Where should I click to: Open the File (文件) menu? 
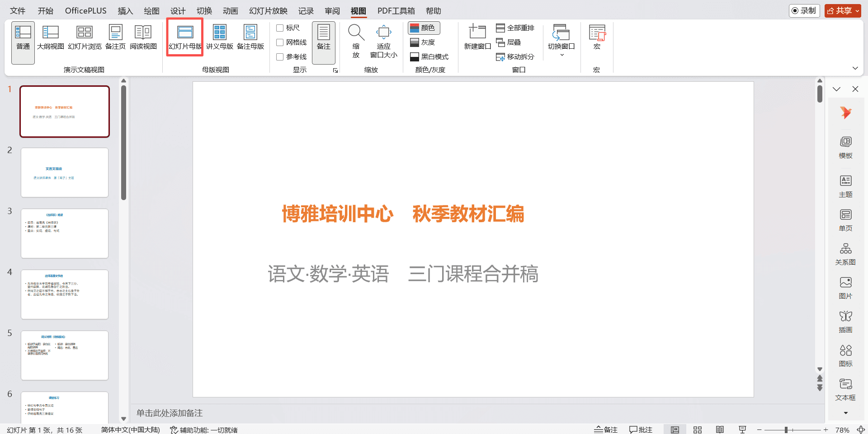[18, 11]
